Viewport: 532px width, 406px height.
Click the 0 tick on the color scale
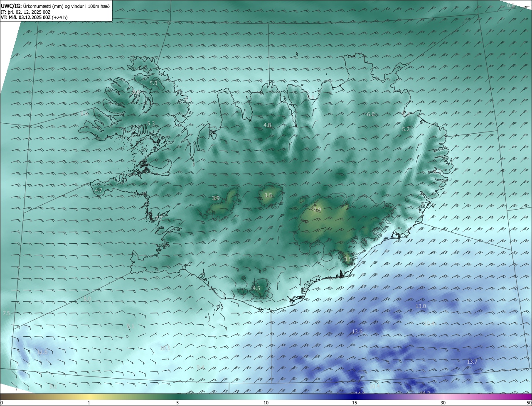point(2,403)
